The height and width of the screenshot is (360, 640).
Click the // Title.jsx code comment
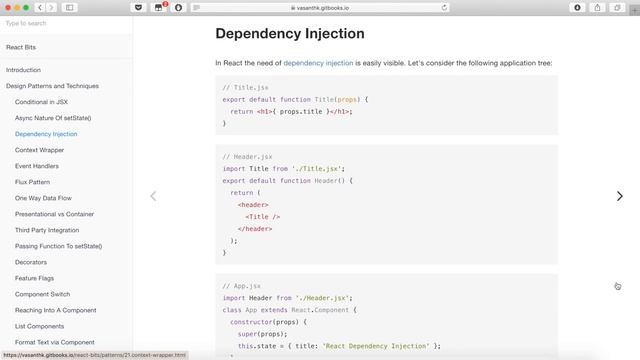point(245,87)
